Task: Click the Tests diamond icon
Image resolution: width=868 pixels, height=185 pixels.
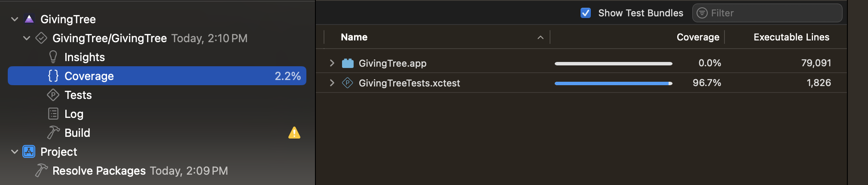Action: tap(53, 95)
